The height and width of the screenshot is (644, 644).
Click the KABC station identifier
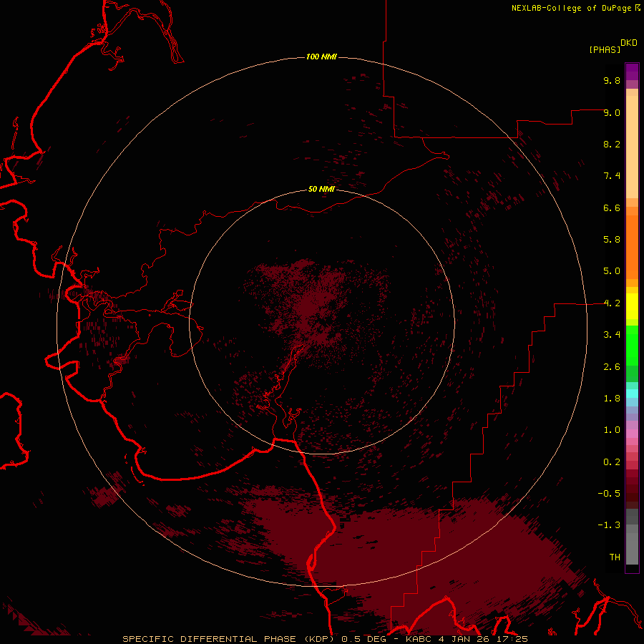pos(419,639)
